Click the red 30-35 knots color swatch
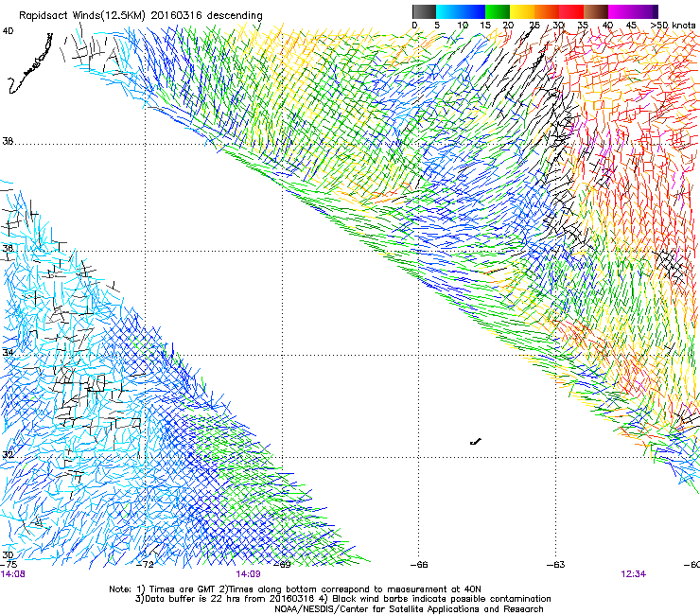Viewport: 700px width, 615px height. pos(571,11)
